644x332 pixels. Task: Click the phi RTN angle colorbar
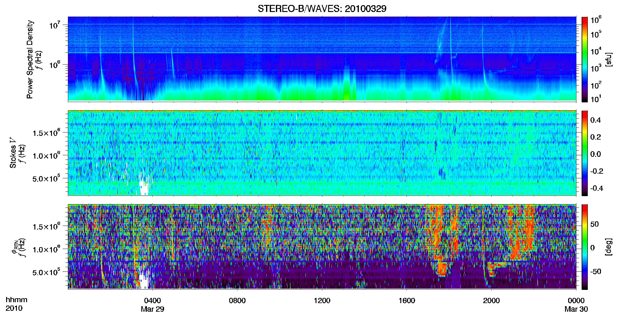pyautogui.click(x=585, y=247)
